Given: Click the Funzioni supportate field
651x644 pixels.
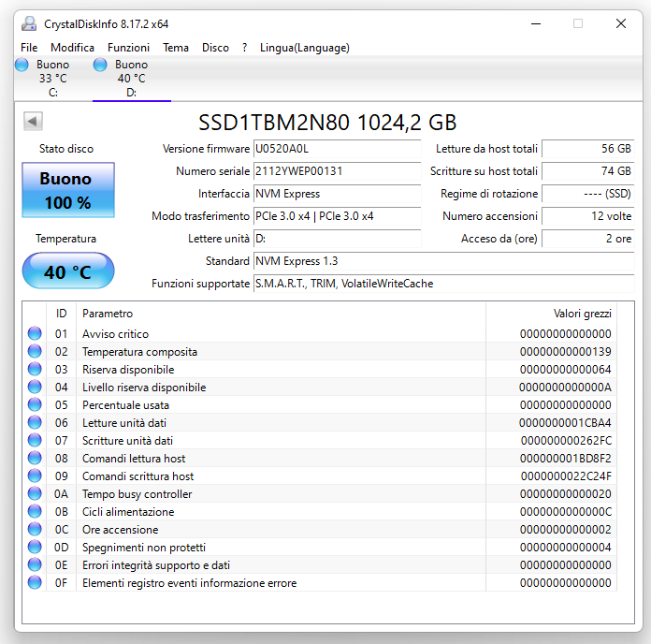Looking at the screenshot, I should pos(444,284).
